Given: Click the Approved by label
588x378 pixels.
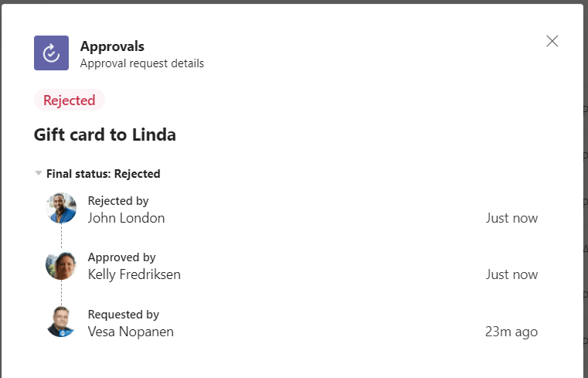Looking at the screenshot, I should (122, 257).
